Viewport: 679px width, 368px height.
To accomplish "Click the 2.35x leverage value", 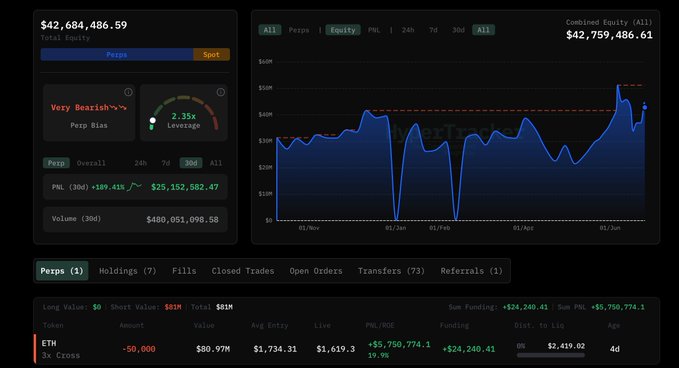I will (x=184, y=116).
